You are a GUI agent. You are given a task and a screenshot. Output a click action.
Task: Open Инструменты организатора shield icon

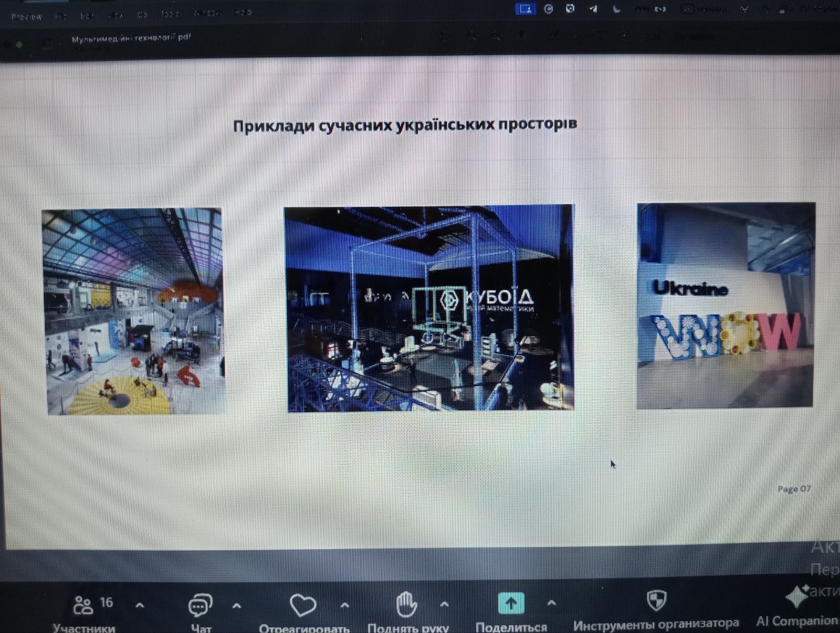pyautogui.click(x=656, y=600)
